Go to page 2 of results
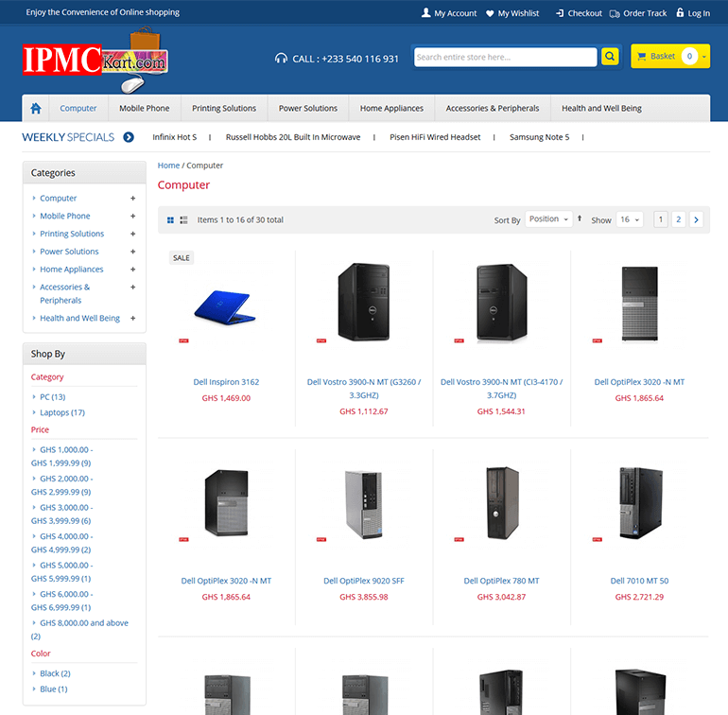Viewport: 728px width, 715px height. coord(678,219)
